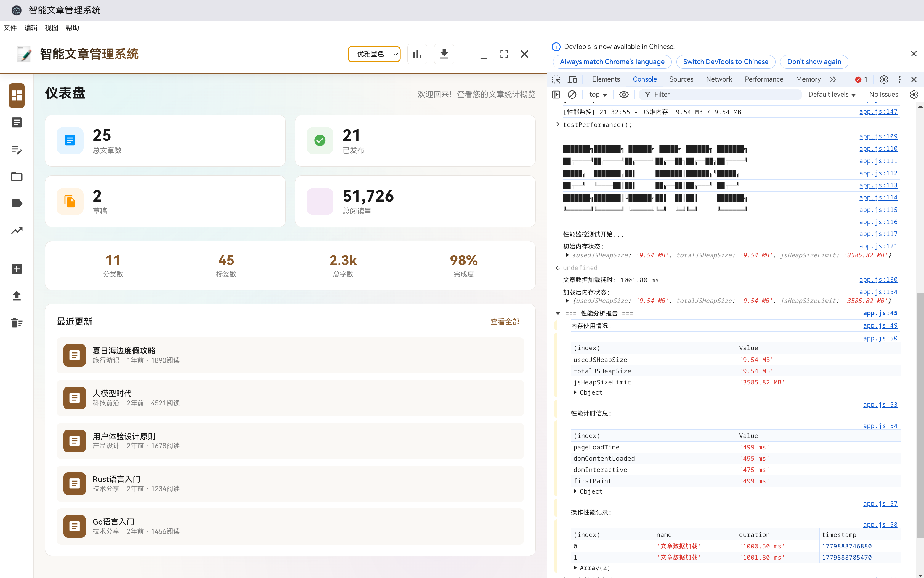This screenshot has width=924, height=578.
Task: Click Always match Chrome's language
Action: pos(612,62)
